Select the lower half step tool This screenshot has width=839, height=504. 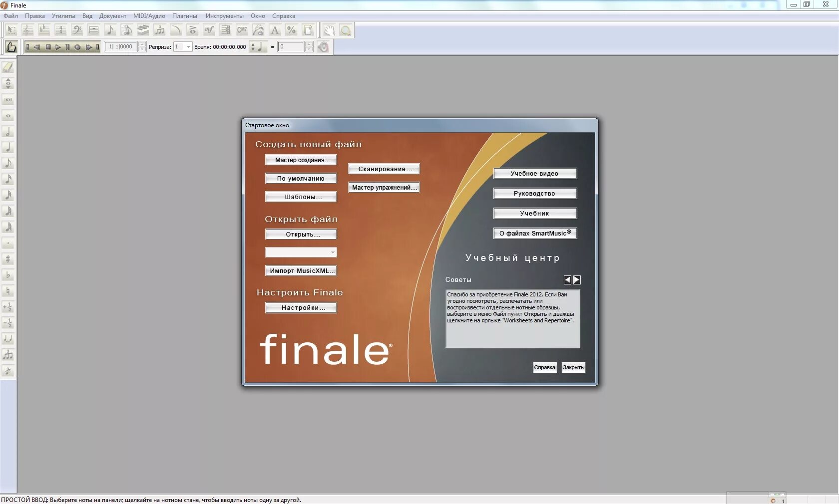point(8,323)
